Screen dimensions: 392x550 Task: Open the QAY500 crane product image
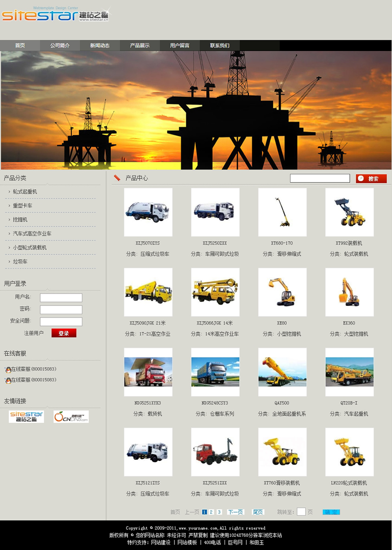coord(282,372)
